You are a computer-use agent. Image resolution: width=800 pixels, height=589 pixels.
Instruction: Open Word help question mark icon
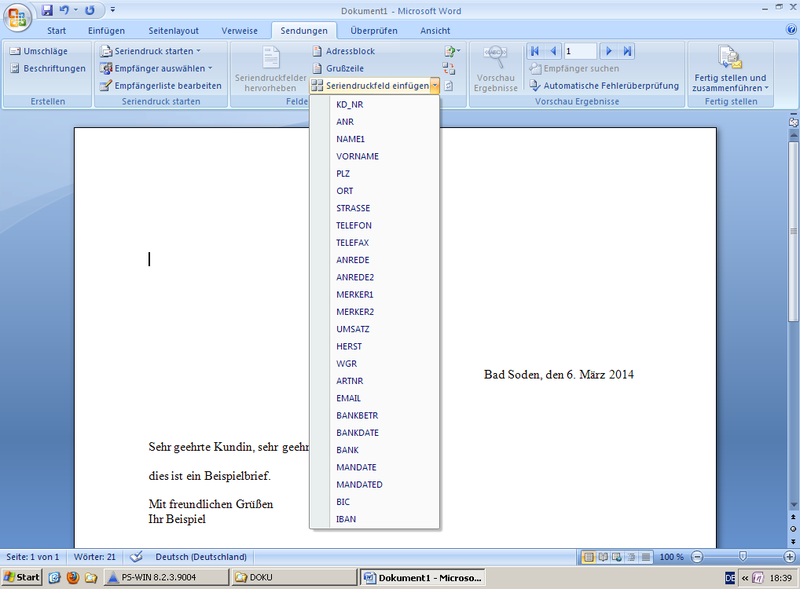pos(791,30)
